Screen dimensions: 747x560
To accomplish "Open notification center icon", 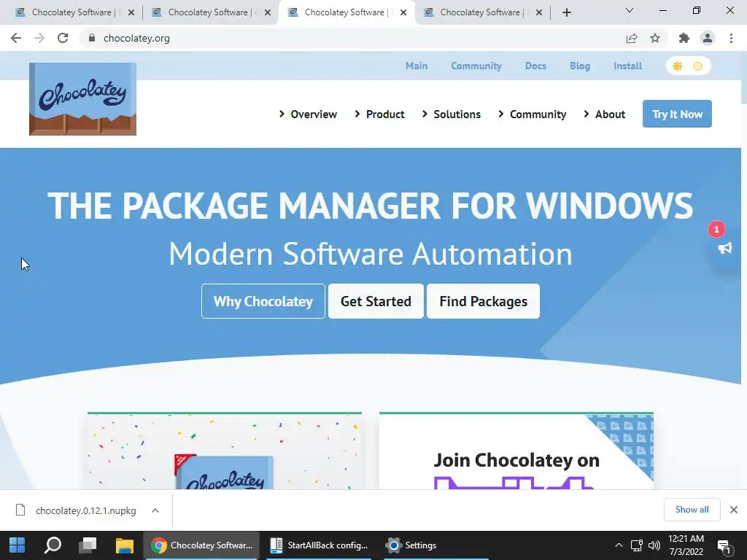I will pyautogui.click(x=724, y=546).
